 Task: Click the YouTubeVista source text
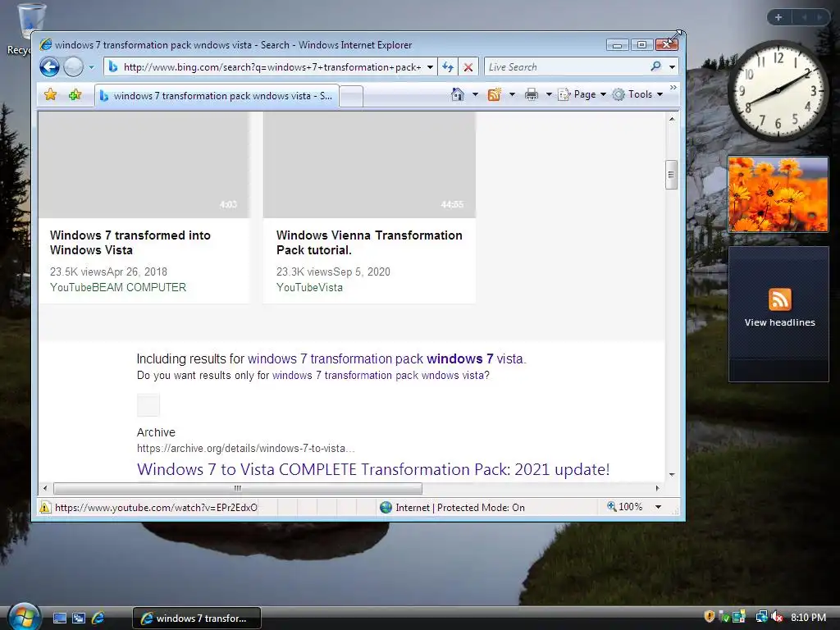tap(309, 288)
